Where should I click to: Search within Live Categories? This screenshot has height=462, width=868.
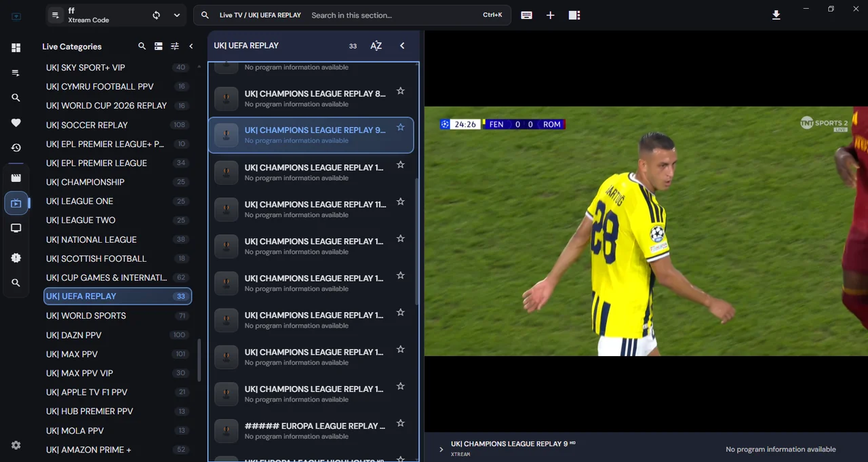142,46
